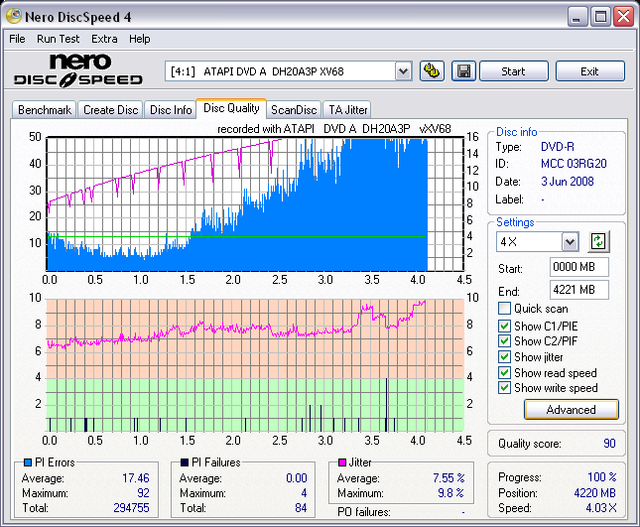Screen dimensions: 640x527
Task: Open the File menu
Action: click(17, 39)
